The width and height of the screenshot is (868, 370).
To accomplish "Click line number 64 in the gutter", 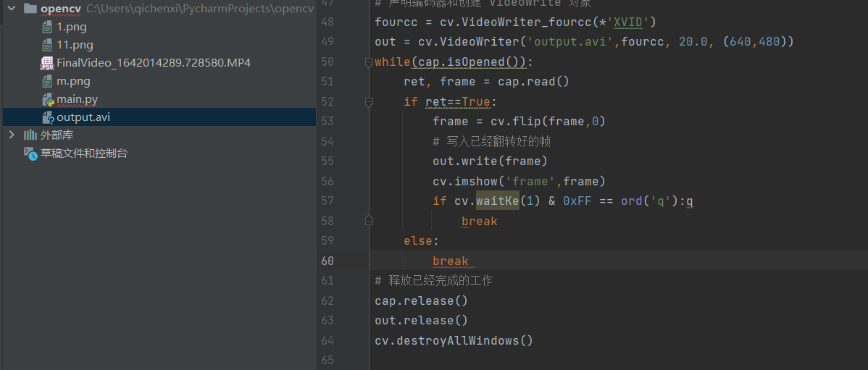I will click(x=327, y=340).
